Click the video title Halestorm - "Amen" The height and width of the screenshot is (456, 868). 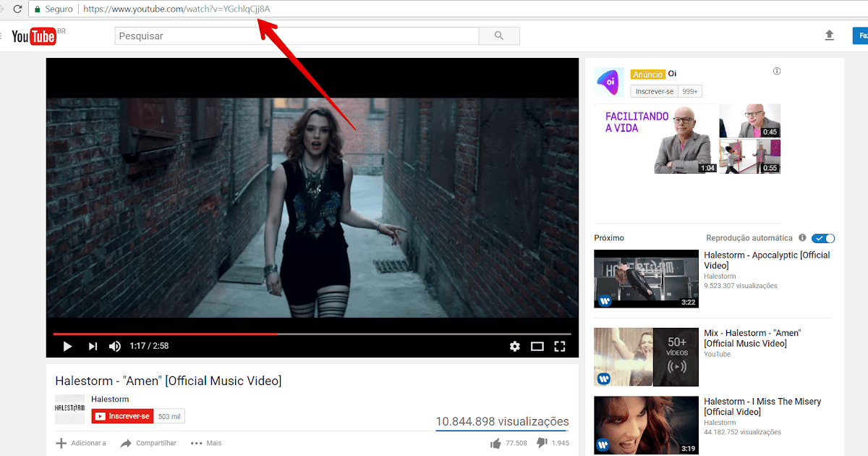tap(169, 381)
